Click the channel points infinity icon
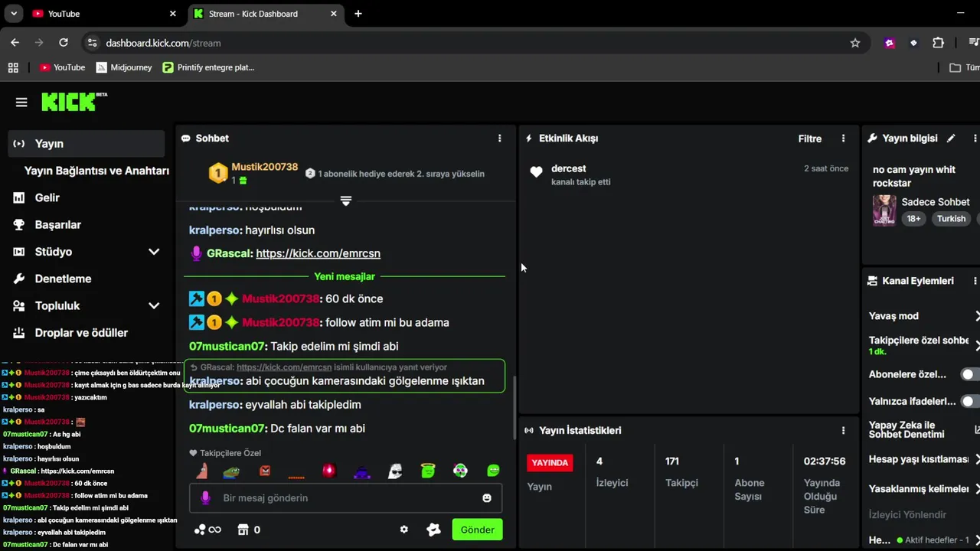Image resolution: width=980 pixels, height=551 pixels. pyautogui.click(x=207, y=530)
